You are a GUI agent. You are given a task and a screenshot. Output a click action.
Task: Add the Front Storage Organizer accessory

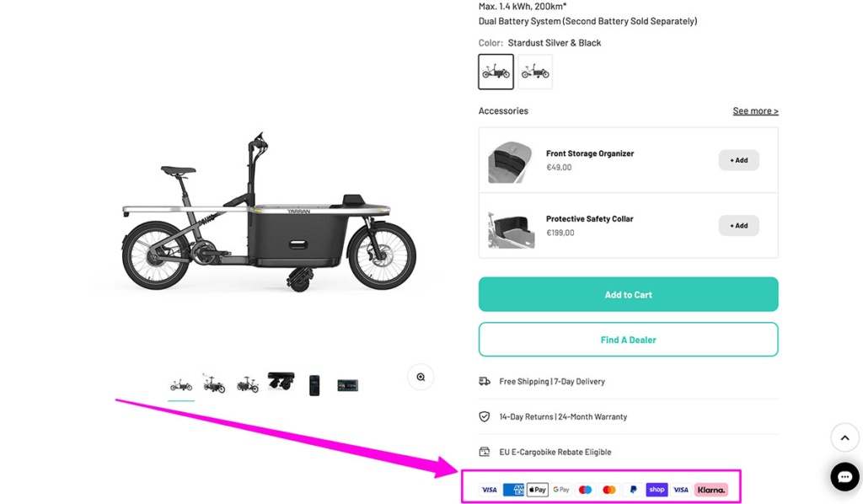[738, 160]
